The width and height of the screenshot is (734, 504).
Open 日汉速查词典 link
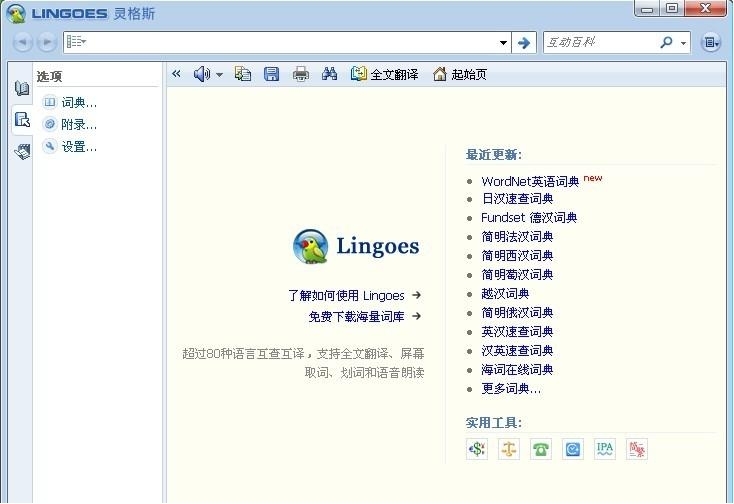(517, 199)
